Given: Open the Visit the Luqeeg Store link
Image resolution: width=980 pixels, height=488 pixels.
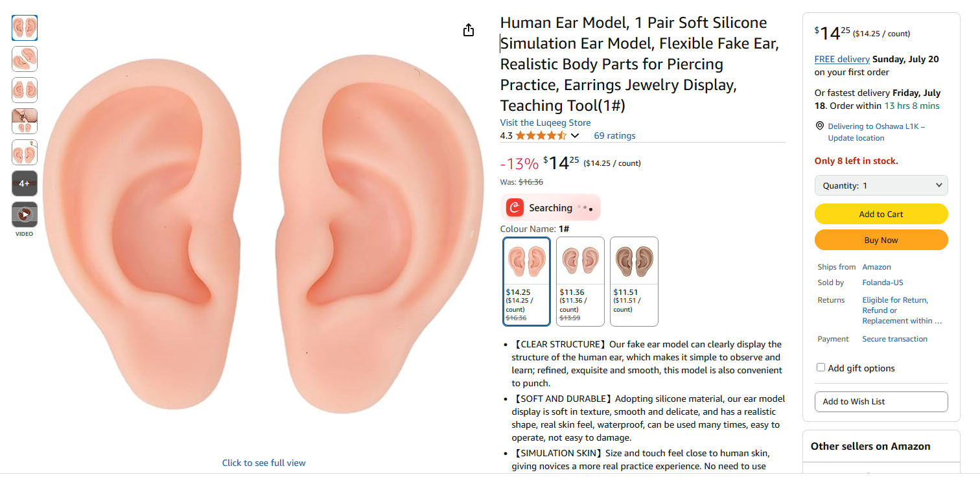Looking at the screenshot, I should point(545,122).
